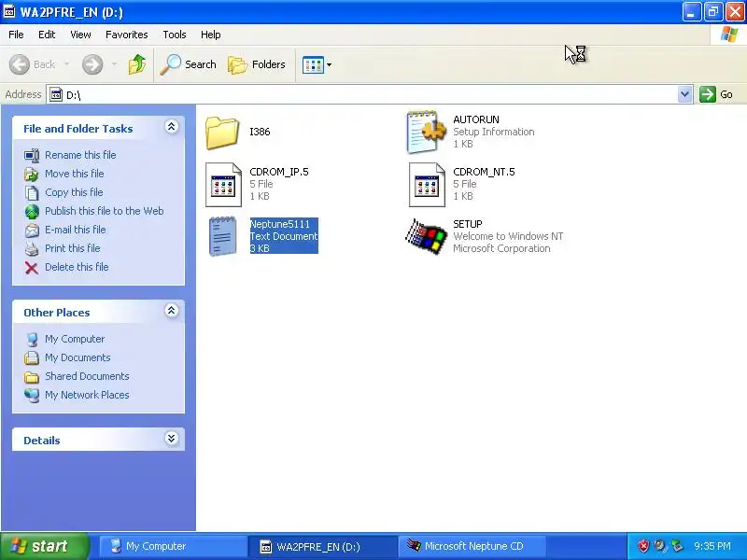Image resolution: width=747 pixels, height=560 pixels.
Task: Click the window title bar drive icon
Action: 9,11
